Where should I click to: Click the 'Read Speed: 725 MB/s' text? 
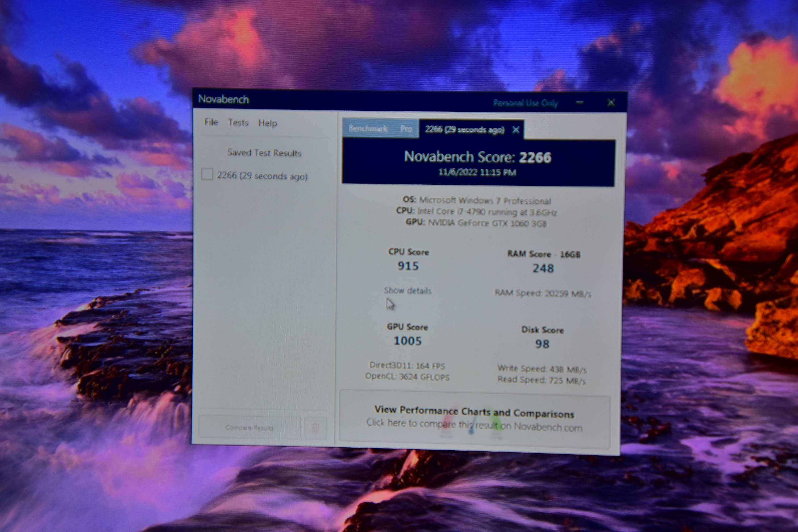[542, 380]
